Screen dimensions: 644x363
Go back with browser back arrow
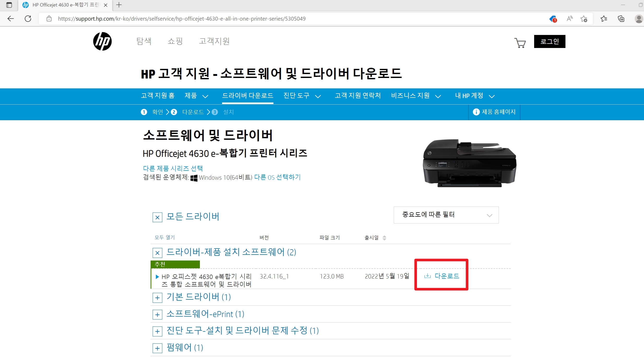tap(11, 19)
